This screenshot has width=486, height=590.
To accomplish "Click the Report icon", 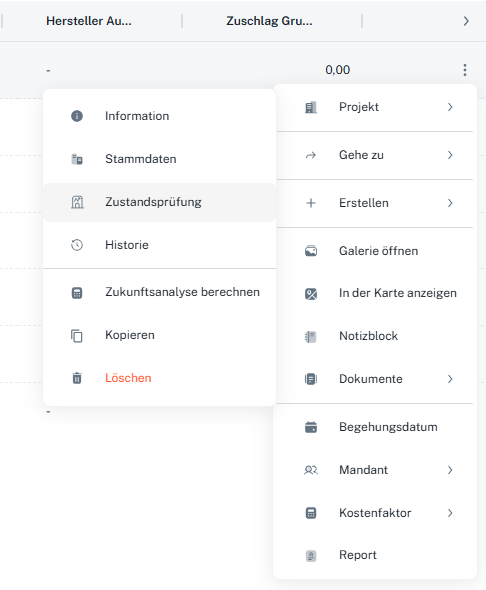I will tap(311, 555).
